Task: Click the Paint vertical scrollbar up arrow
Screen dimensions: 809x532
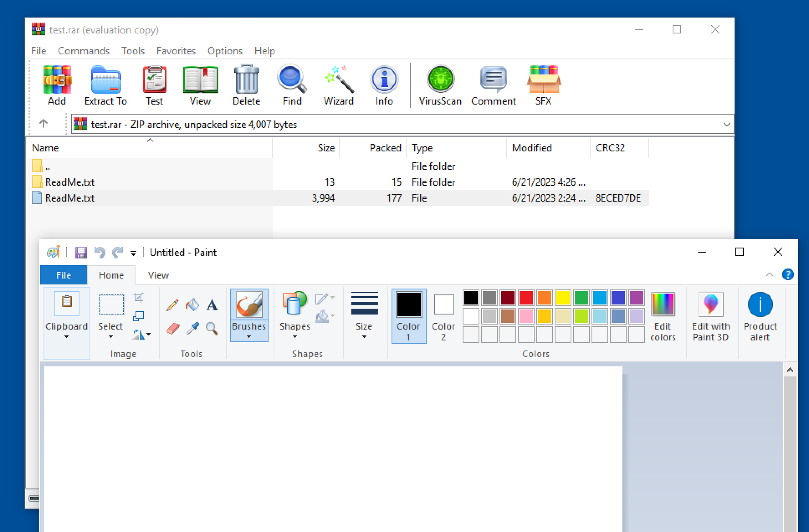Action: pos(790,370)
